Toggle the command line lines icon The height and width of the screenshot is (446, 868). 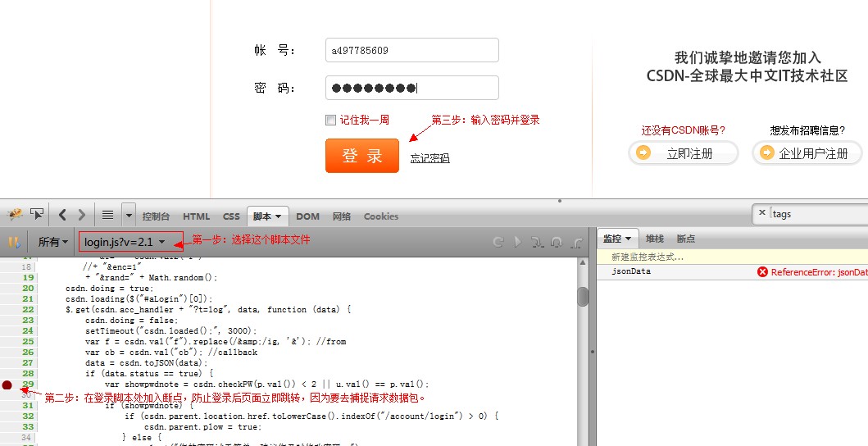pos(108,215)
